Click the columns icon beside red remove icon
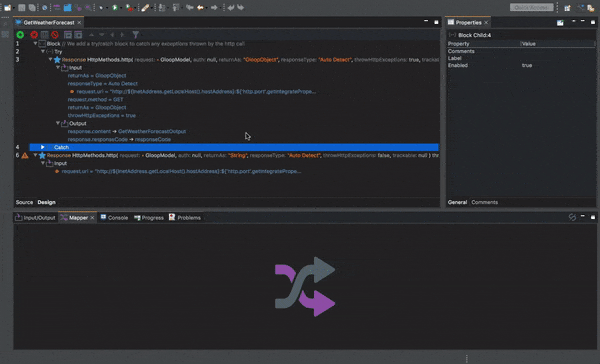600x364 pixels. point(44,35)
